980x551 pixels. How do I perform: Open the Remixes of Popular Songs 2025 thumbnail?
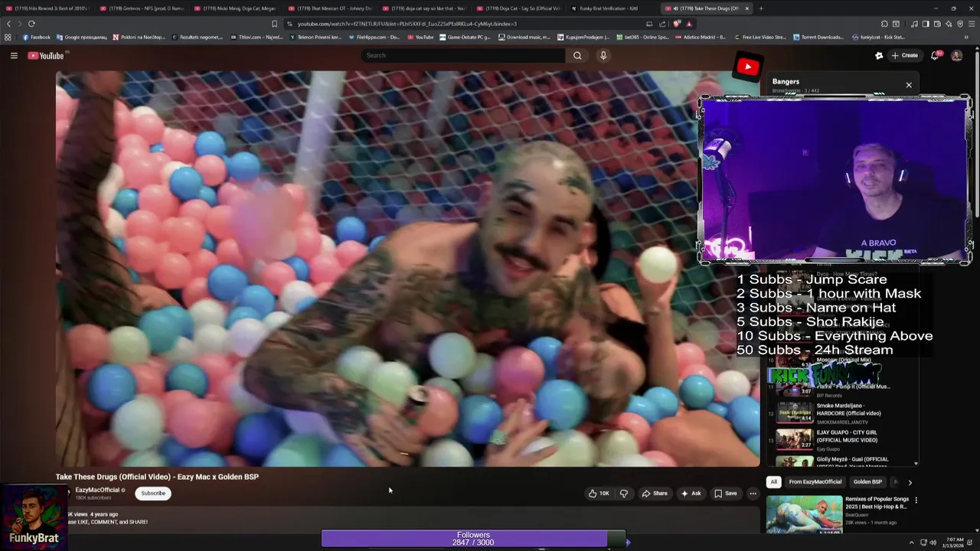click(x=804, y=514)
